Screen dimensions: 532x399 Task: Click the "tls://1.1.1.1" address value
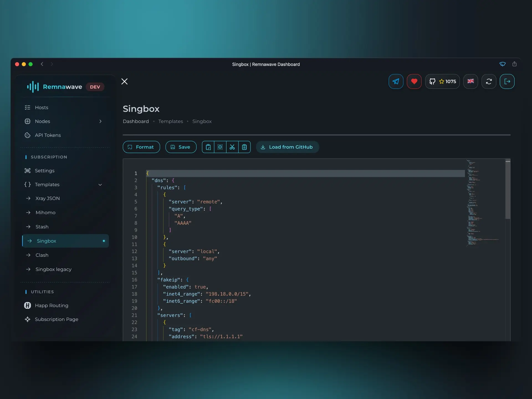221,337
